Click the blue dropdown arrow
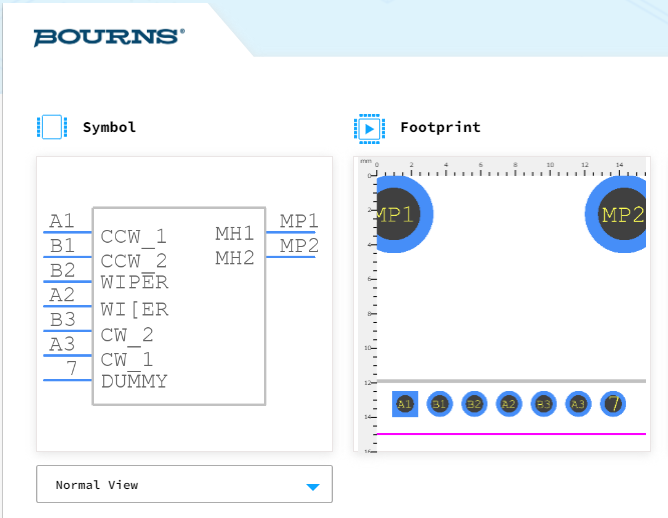The image size is (668, 518). click(313, 486)
